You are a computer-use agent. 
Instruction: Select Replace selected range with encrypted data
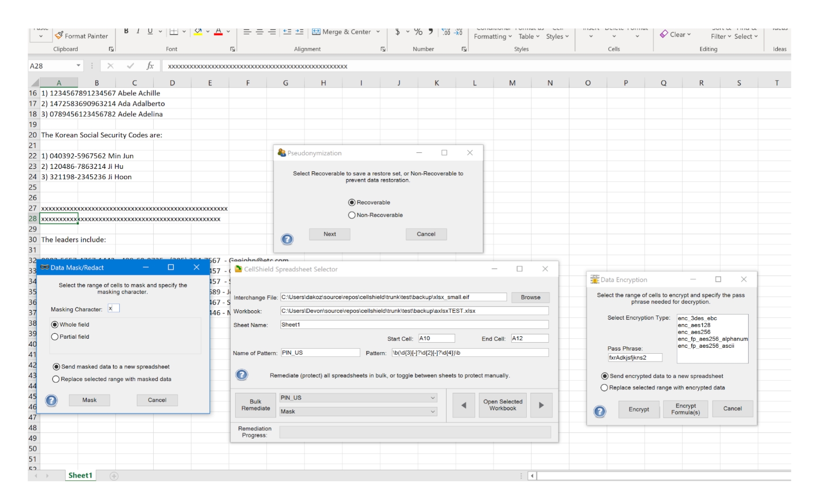604,388
